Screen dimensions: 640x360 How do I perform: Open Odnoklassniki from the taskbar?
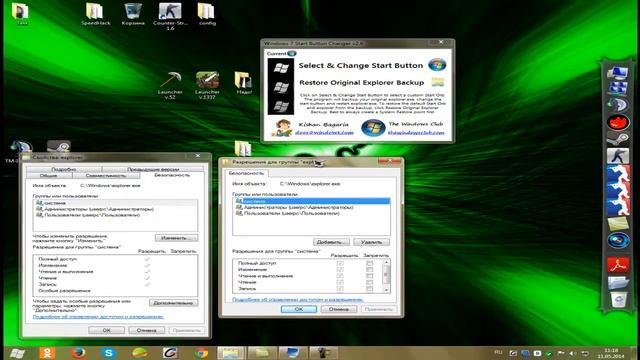coord(47,353)
